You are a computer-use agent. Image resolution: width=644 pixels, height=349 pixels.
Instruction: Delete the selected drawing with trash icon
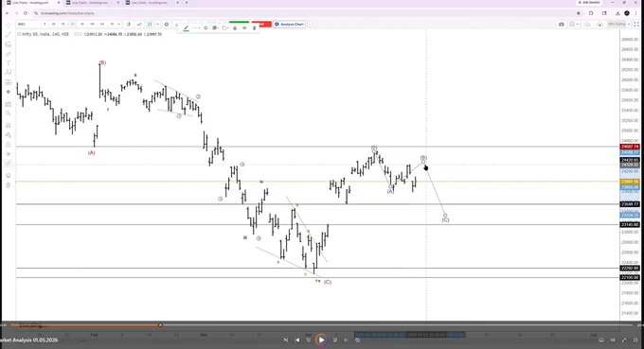(x=254, y=27)
